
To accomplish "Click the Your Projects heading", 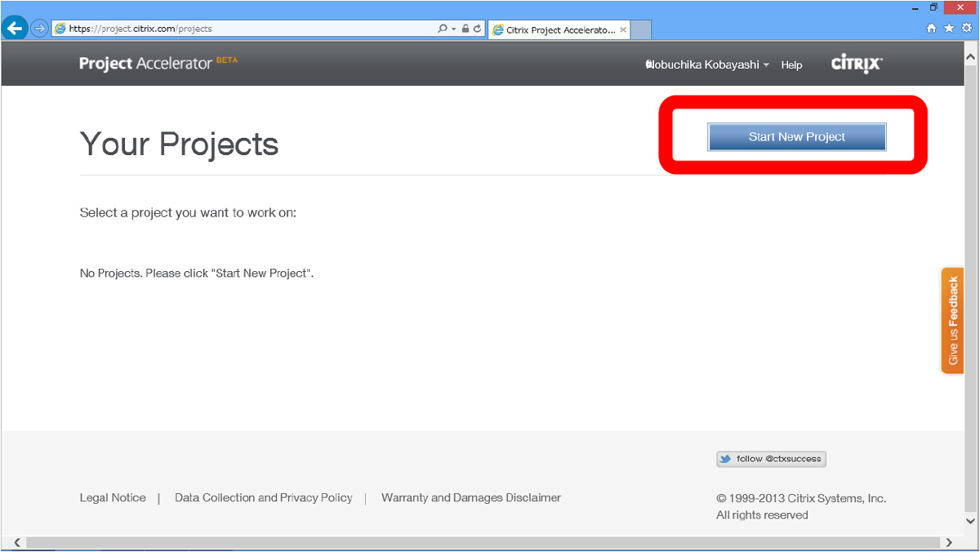I will click(179, 144).
